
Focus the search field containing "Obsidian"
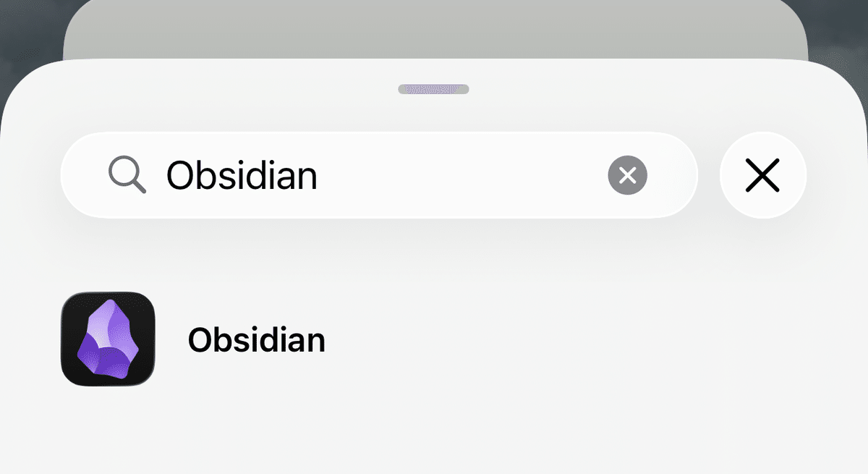376,175
